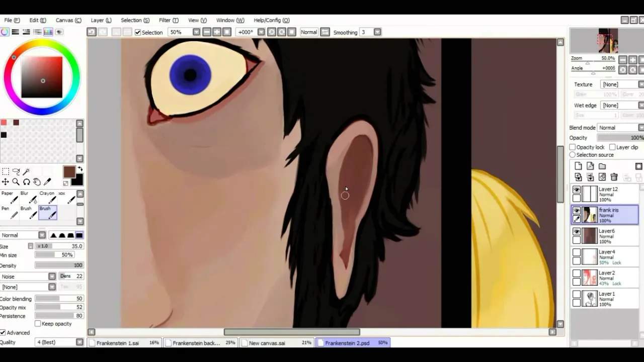Select the Move tool

coord(6,182)
